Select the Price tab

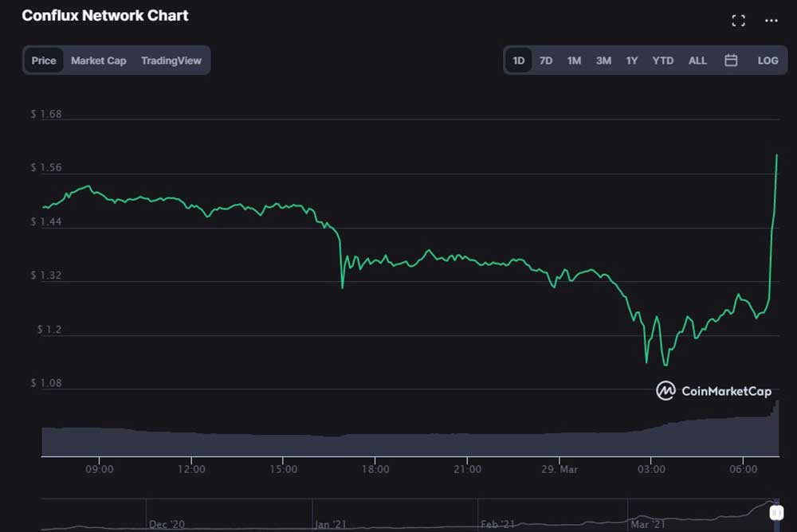(44, 61)
